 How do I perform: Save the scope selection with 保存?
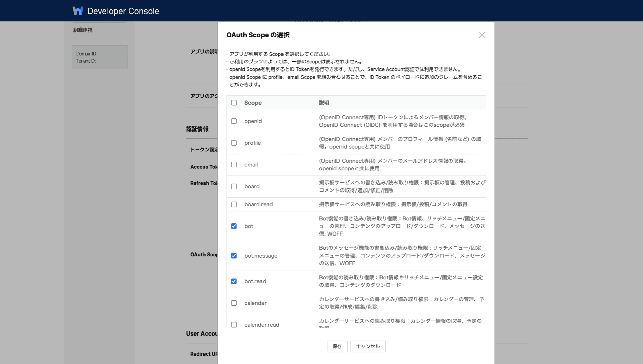pyautogui.click(x=337, y=346)
